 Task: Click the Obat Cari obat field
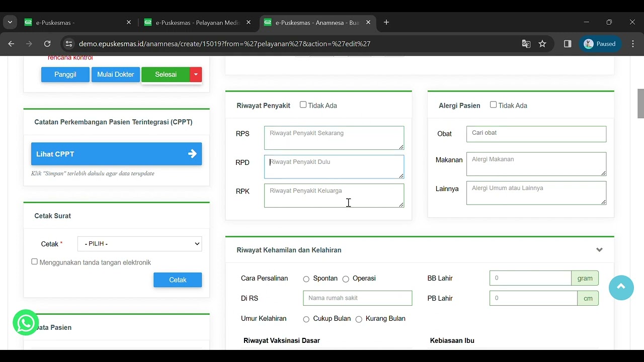(536, 134)
